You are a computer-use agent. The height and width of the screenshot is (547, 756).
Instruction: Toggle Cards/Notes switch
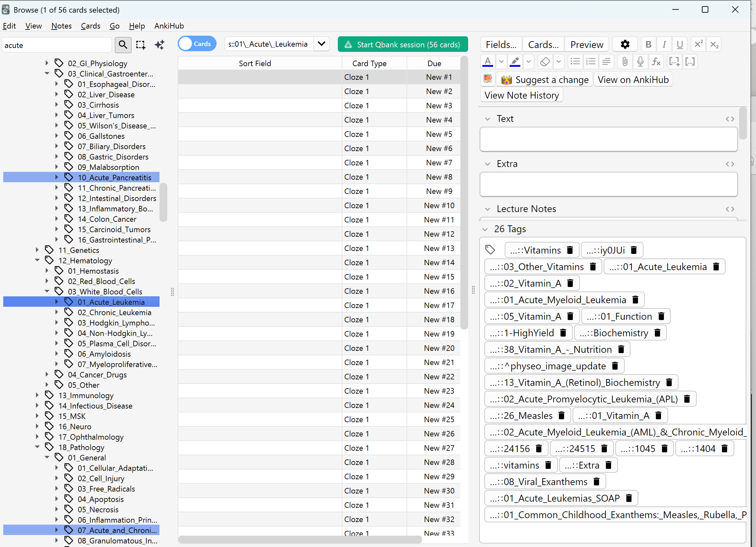[197, 44]
